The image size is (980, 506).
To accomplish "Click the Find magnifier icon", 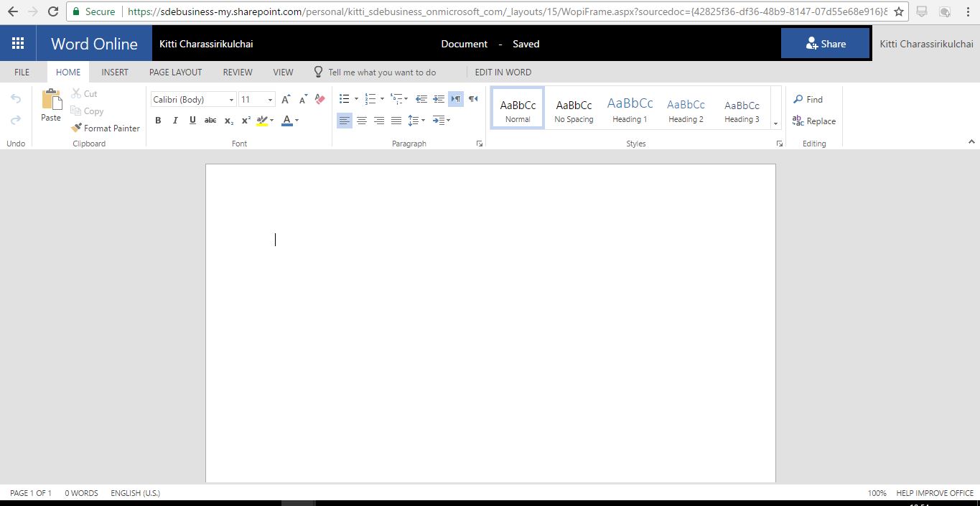I will click(798, 99).
